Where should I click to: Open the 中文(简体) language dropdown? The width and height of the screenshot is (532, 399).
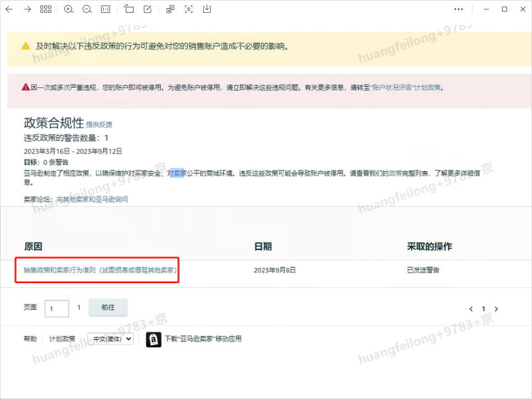(x=111, y=339)
